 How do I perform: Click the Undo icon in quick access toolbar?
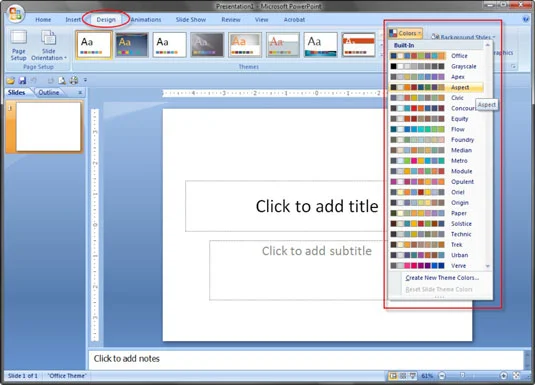click(x=34, y=81)
